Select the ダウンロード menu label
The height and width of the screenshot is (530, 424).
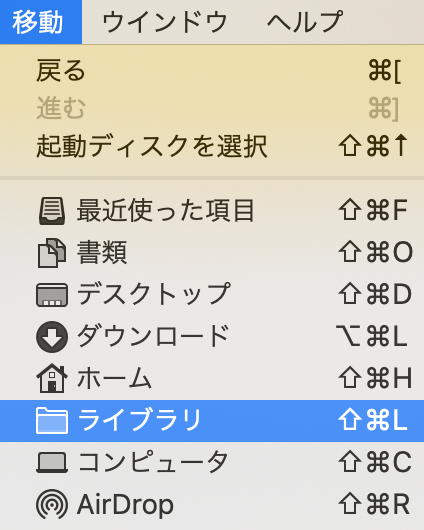154,336
